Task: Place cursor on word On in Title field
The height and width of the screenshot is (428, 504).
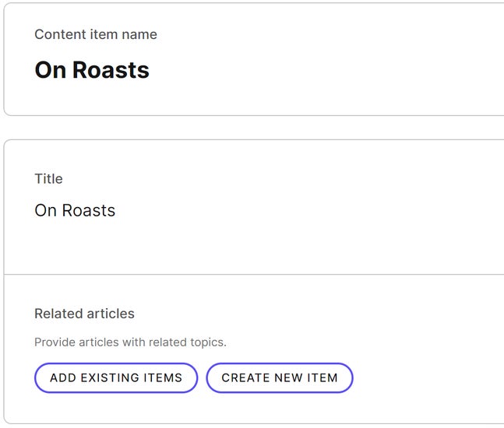Action: click(x=46, y=211)
